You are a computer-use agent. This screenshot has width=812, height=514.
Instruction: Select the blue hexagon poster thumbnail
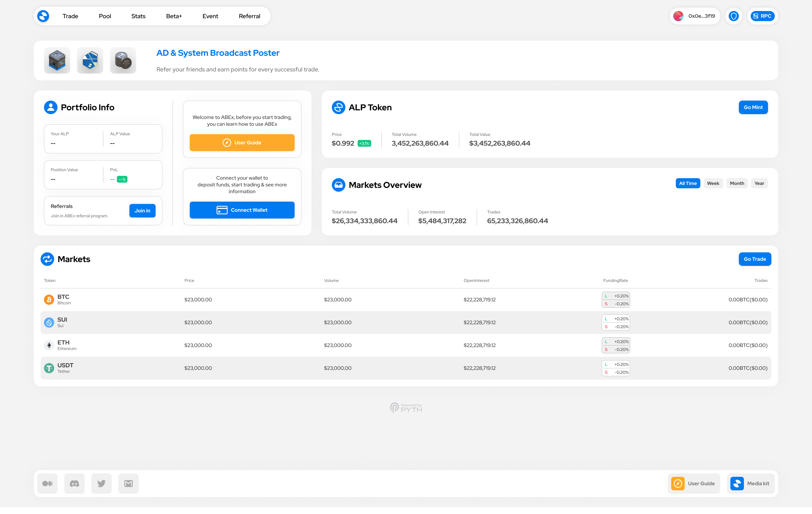tap(90, 60)
